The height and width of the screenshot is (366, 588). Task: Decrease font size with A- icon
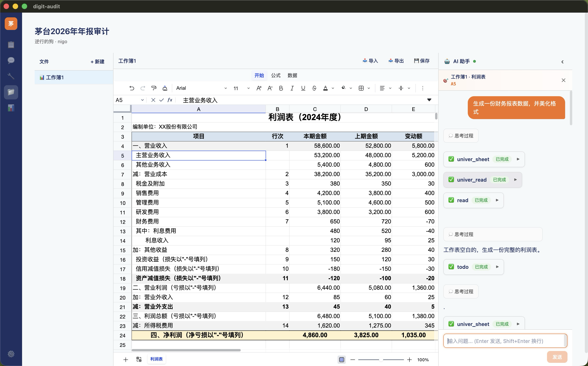(x=270, y=88)
